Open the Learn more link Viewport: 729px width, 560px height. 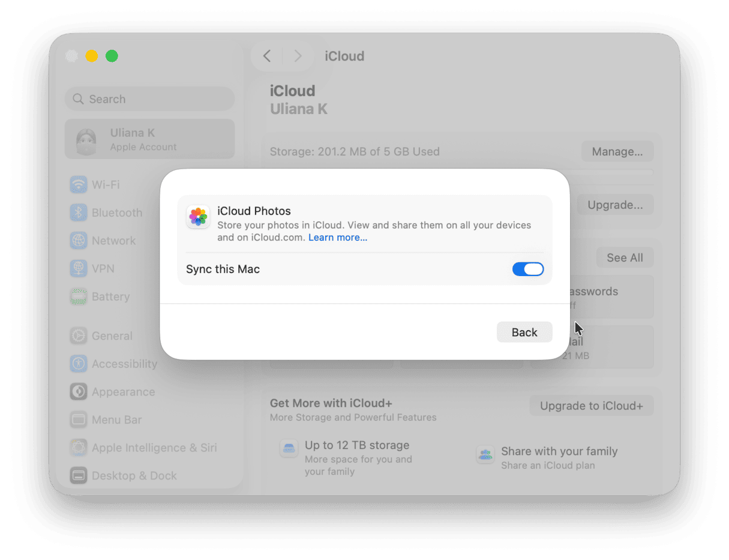coord(337,237)
